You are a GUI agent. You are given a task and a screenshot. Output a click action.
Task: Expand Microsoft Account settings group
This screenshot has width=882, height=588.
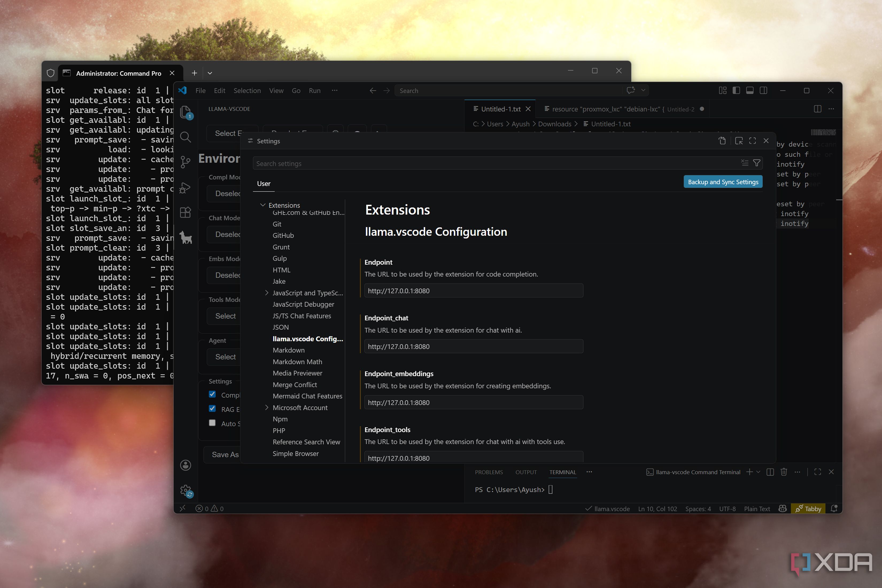[x=267, y=407]
